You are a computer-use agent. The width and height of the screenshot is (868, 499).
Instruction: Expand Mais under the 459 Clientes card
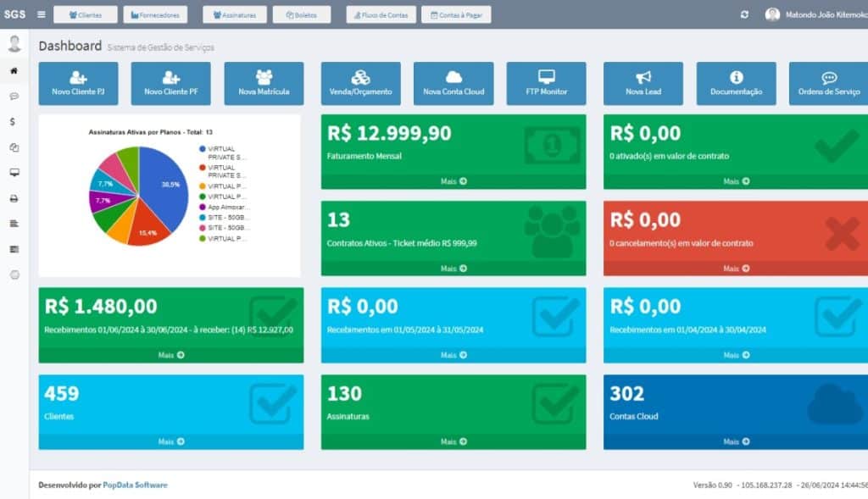click(170, 441)
